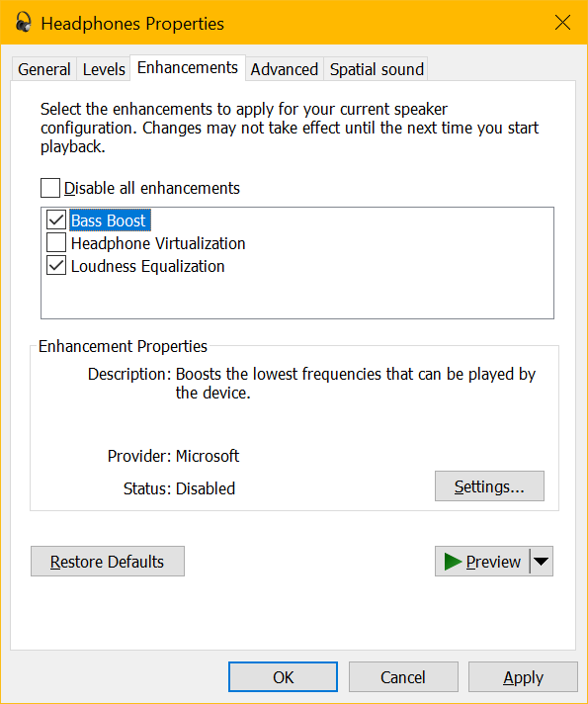Cancel the dialog changes
This screenshot has width=588, height=704.
(x=403, y=677)
